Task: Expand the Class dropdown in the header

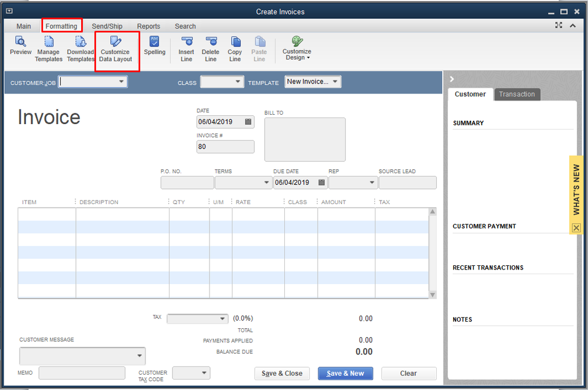Action: pos(238,81)
